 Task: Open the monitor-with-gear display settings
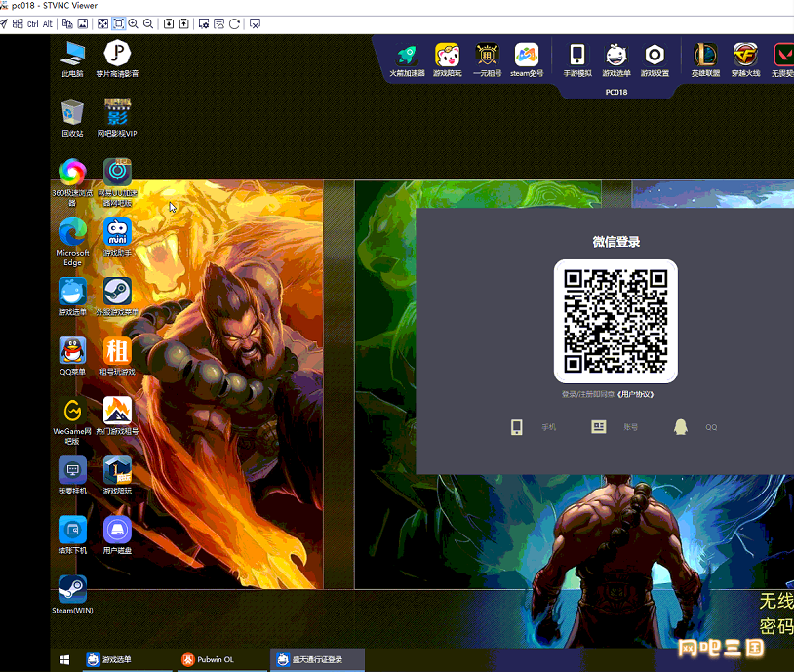[204, 23]
